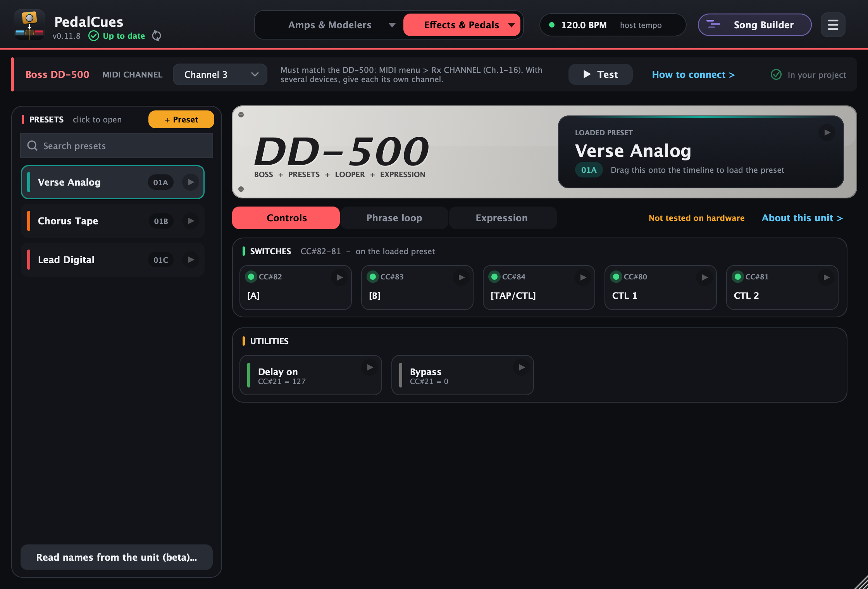
Task: Click the search magnifier icon
Action: tap(33, 146)
